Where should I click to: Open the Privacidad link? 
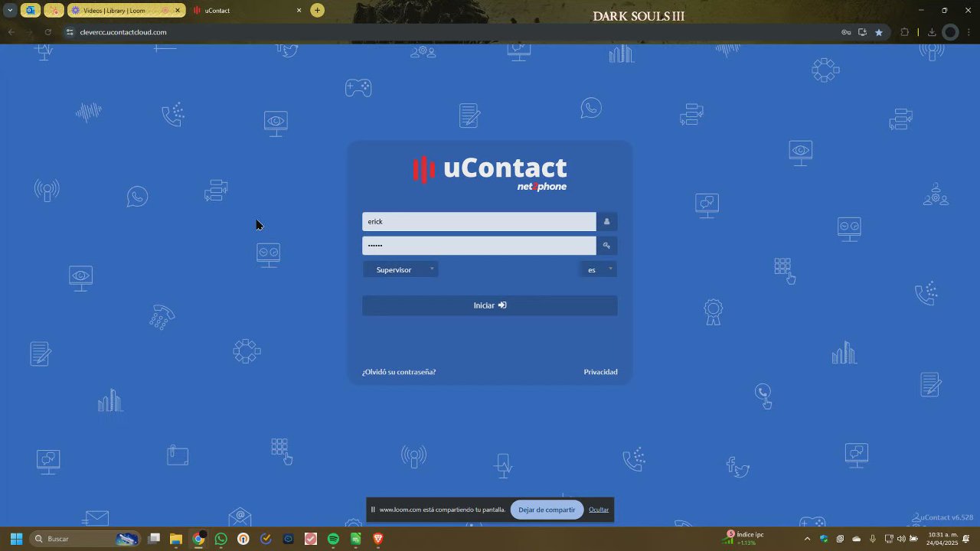pyautogui.click(x=600, y=372)
